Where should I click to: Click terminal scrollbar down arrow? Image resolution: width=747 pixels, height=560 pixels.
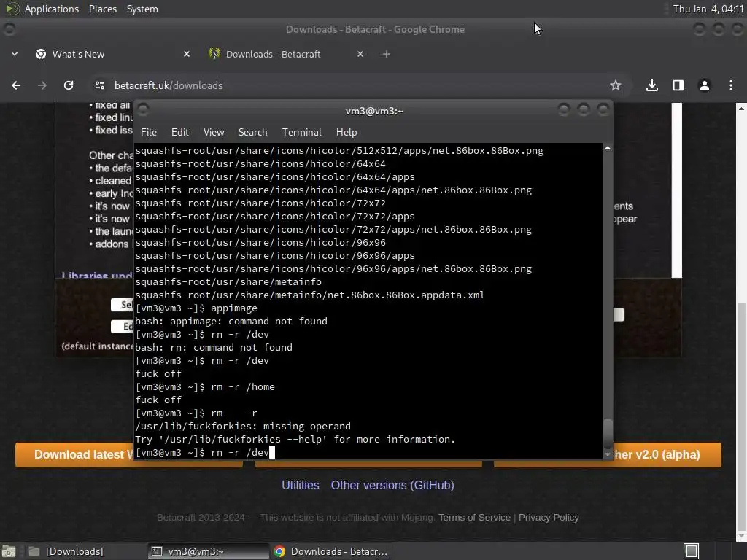608,455
